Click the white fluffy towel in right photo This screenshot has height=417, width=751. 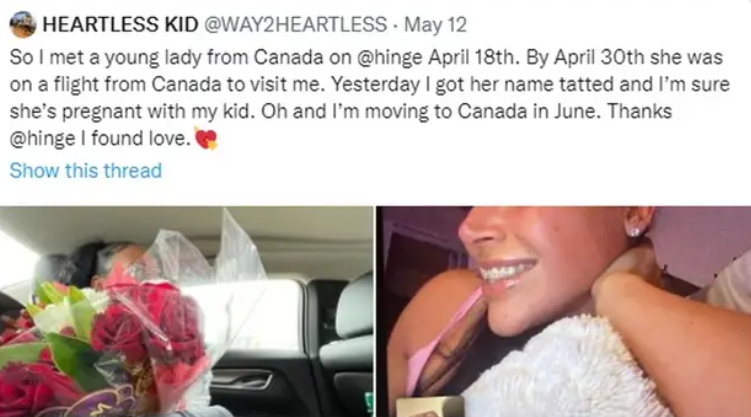click(560, 369)
